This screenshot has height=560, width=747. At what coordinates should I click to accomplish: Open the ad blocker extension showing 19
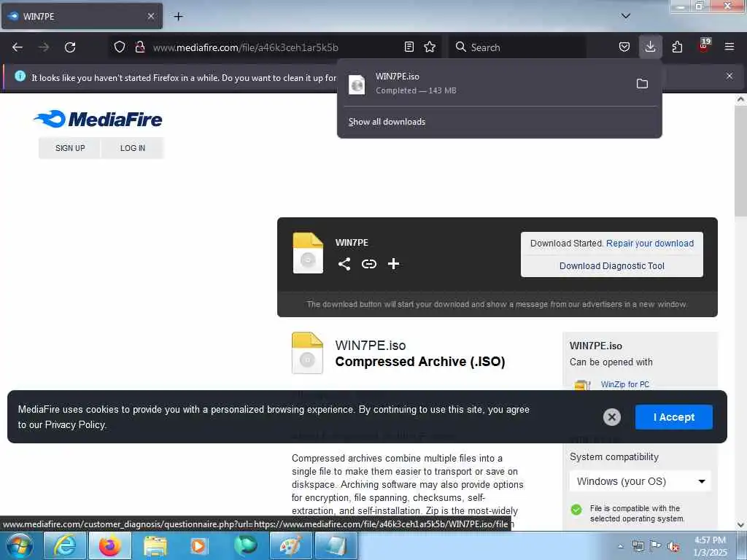[704, 46]
